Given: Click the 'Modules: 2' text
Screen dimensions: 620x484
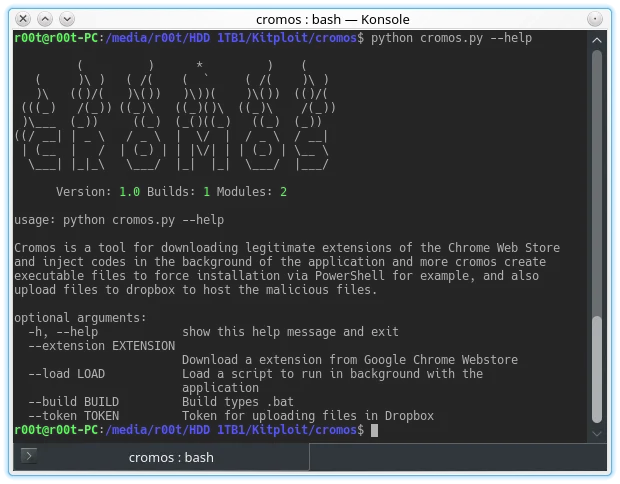Looking at the screenshot, I should [x=251, y=192].
